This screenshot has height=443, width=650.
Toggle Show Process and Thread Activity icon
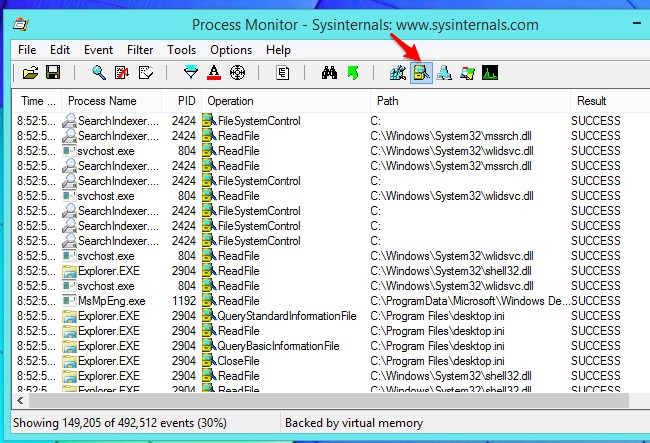[467, 73]
